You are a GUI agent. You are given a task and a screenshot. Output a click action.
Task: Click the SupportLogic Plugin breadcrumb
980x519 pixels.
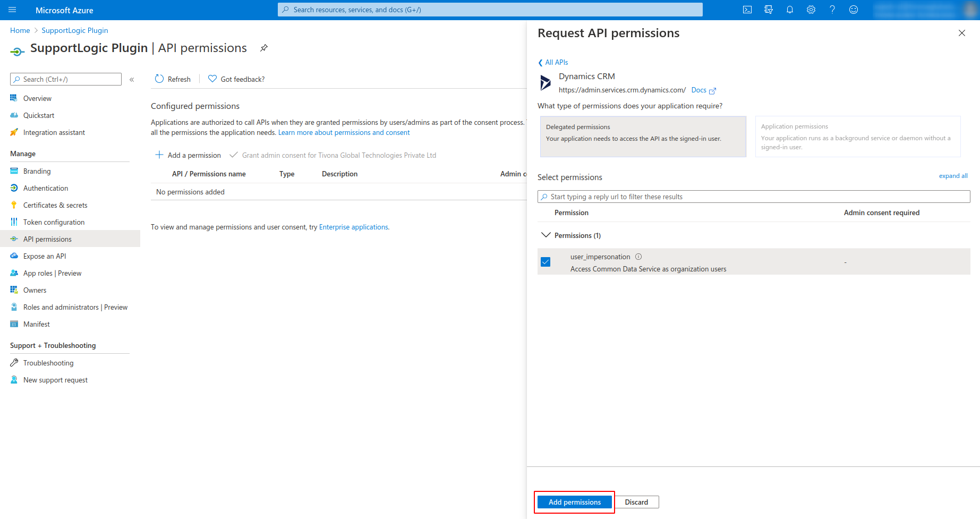[75, 30]
